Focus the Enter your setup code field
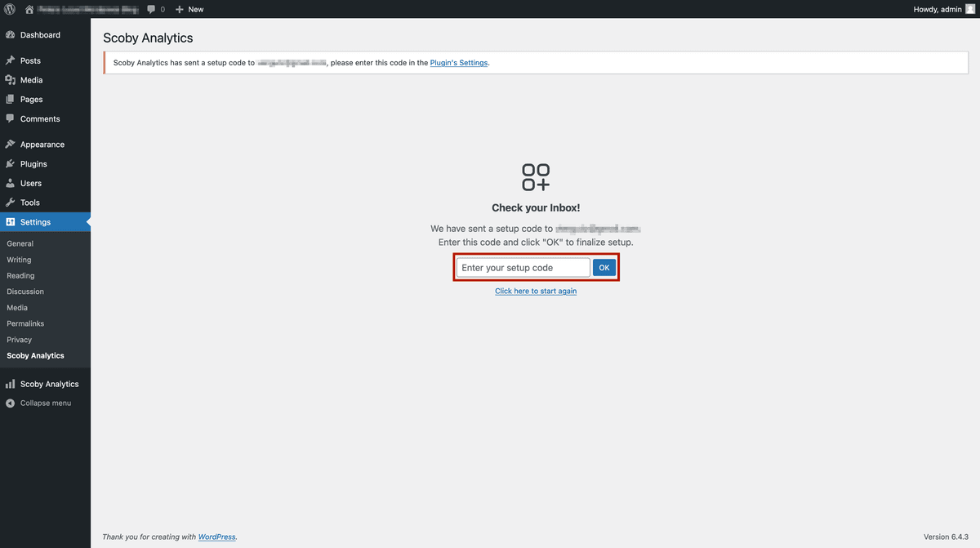This screenshot has height=548, width=980. pyautogui.click(x=523, y=268)
